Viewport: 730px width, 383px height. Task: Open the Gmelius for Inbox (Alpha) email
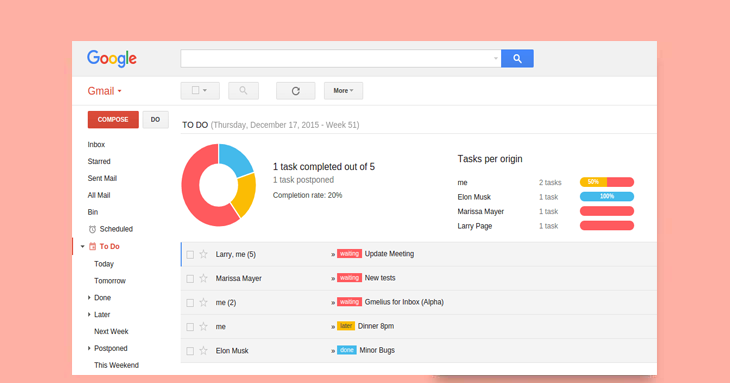405,302
